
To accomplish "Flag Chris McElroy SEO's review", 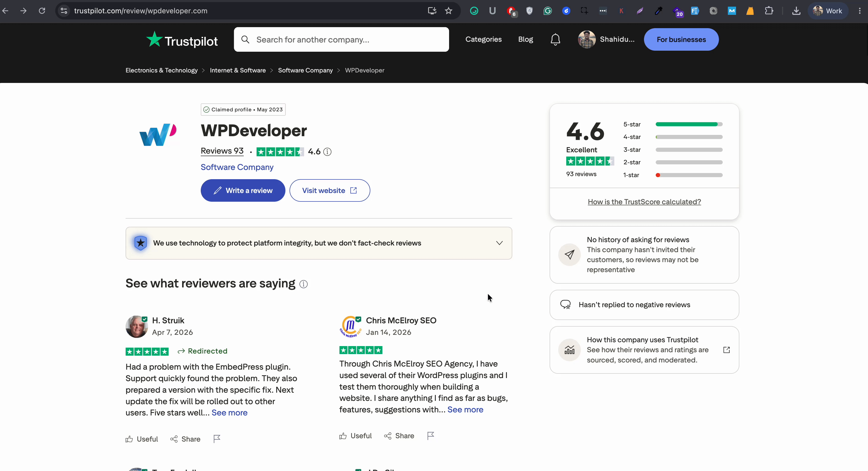I will pos(431,436).
